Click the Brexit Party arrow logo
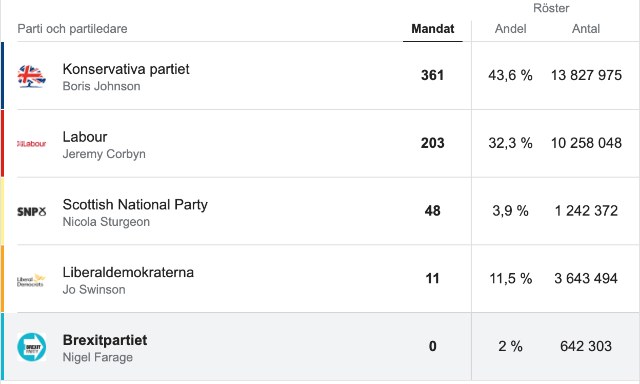640x384 pixels. pos(31,347)
